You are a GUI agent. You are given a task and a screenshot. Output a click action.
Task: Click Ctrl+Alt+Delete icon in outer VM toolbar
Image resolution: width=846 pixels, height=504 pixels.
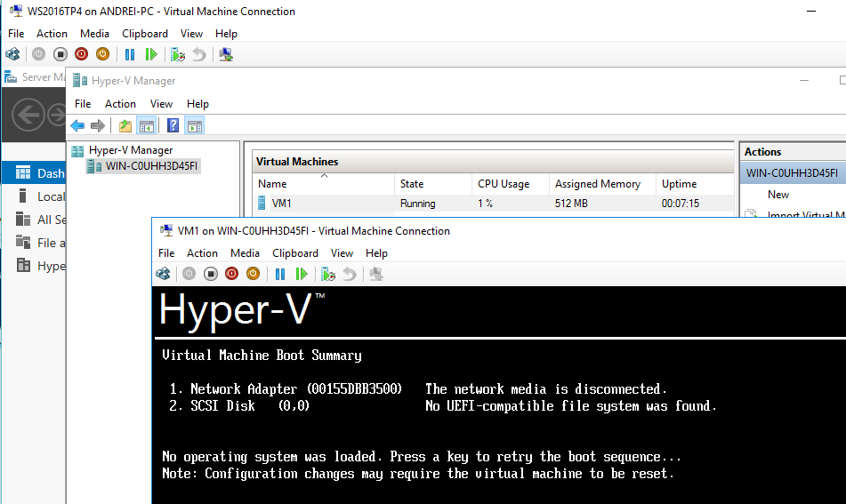click(x=12, y=54)
